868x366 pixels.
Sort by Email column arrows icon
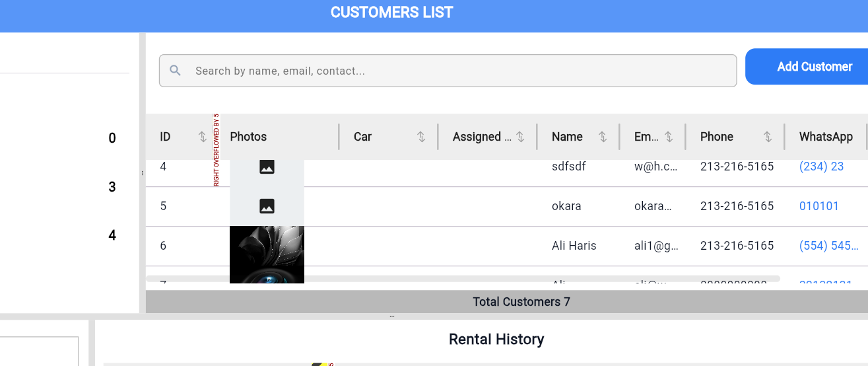click(x=669, y=137)
